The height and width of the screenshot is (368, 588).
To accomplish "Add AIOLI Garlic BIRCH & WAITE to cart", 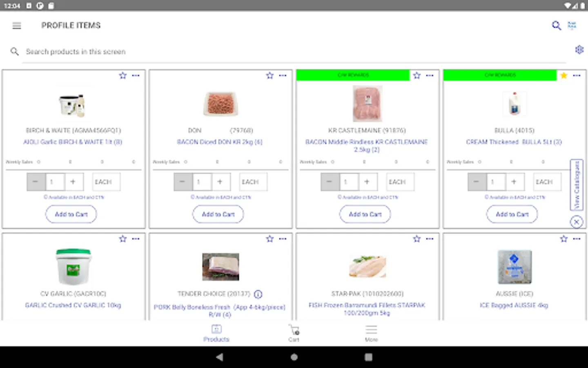I will (x=71, y=214).
